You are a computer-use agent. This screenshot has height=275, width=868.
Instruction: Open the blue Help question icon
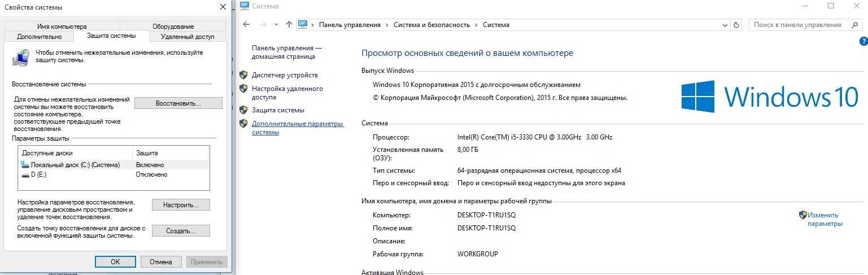coord(863,41)
